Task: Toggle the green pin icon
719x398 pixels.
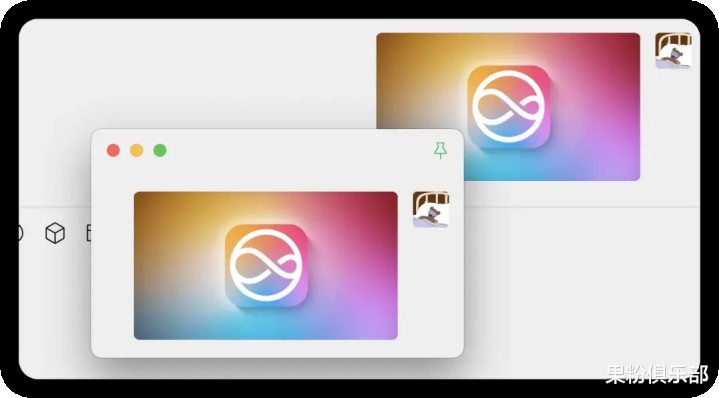Action: 440,150
